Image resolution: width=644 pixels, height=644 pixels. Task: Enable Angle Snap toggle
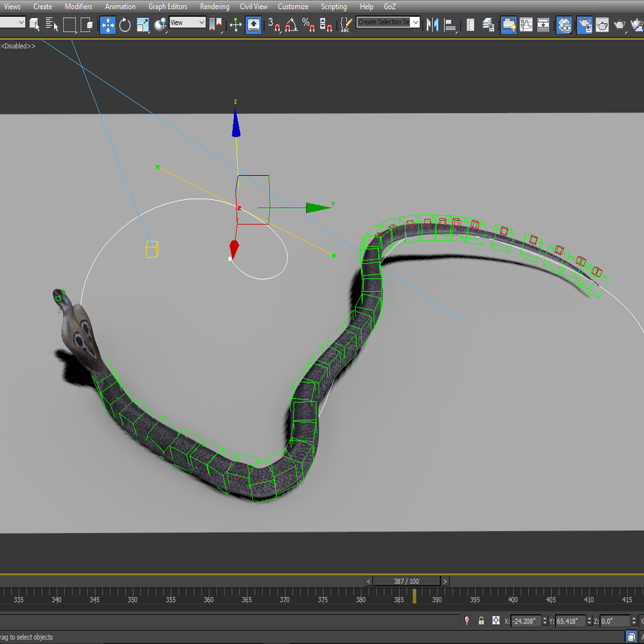click(291, 25)
